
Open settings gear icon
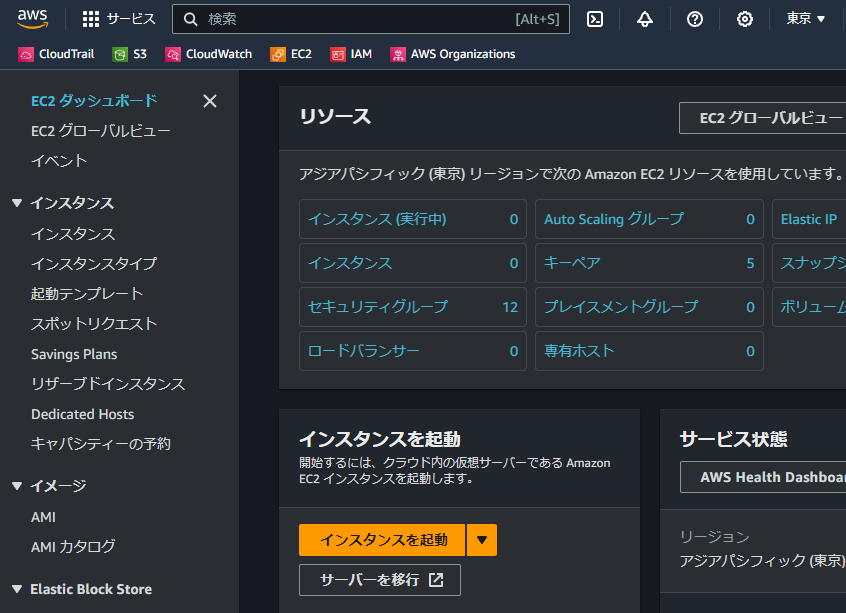[745, 19]
